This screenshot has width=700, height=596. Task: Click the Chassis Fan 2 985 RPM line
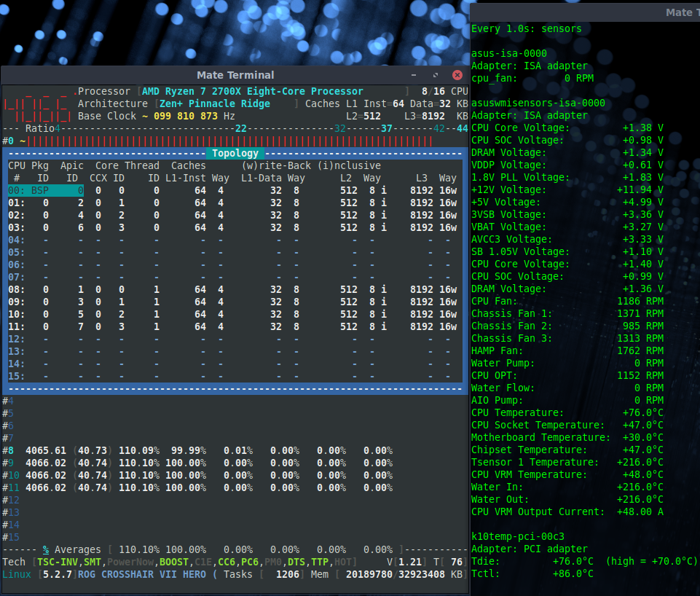click(567, 326)
